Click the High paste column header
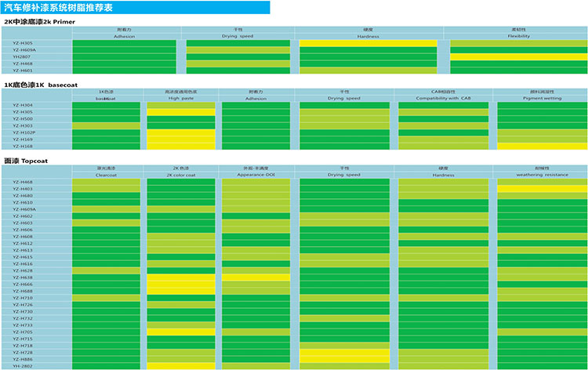The width and height of the screenshot is (588, 370). pos(180,98)
